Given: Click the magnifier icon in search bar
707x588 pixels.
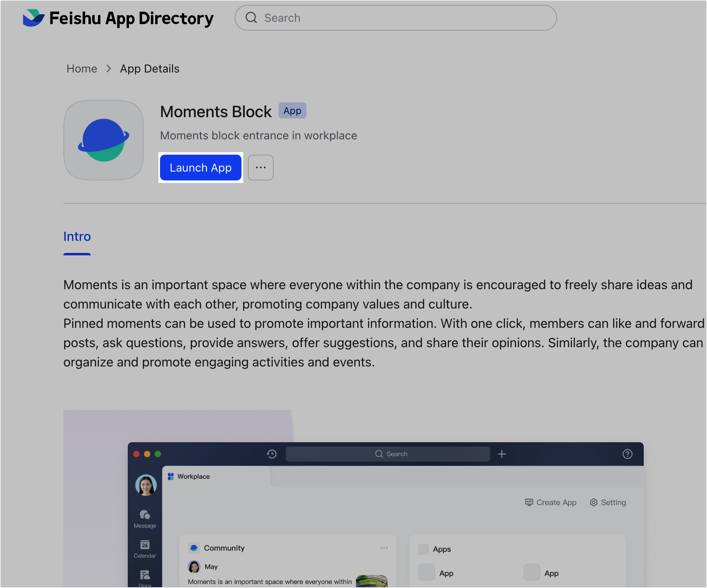Looking at the screenshot, I should [251, 18].
